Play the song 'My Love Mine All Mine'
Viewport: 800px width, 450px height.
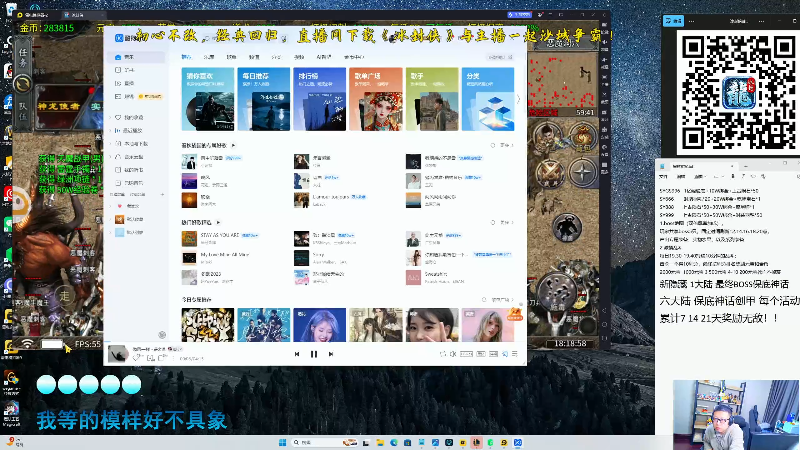[x=225, y=255]
